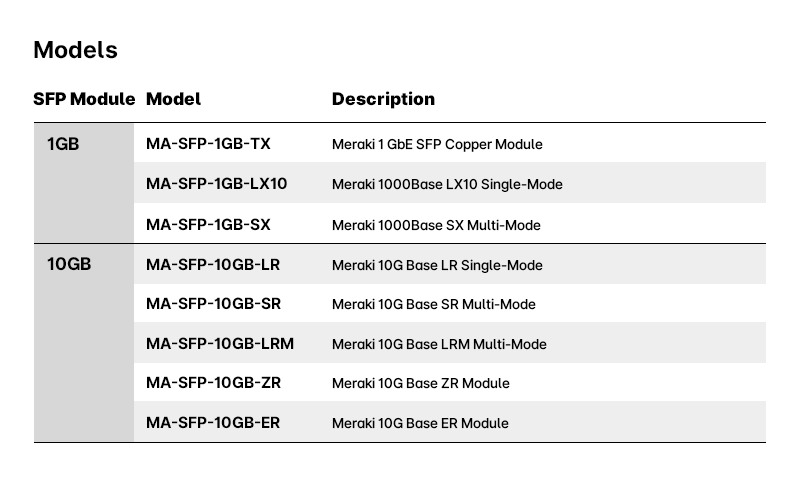Click model MA-SFP-10GB-LRM
800x478 pixels.
(x=220, y=344)
